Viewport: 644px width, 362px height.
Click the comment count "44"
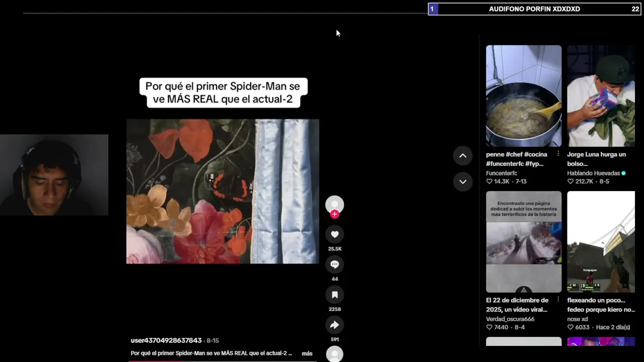click(x=335, y=279)
